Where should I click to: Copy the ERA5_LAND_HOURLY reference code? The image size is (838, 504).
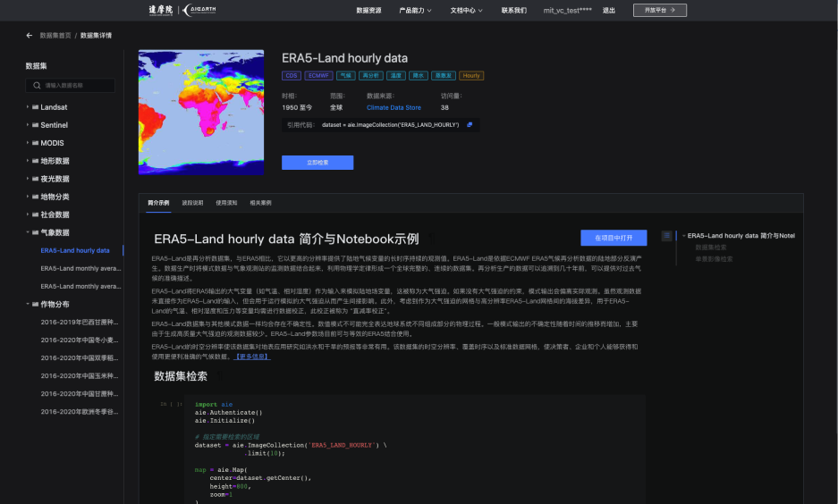click(470, 125)
